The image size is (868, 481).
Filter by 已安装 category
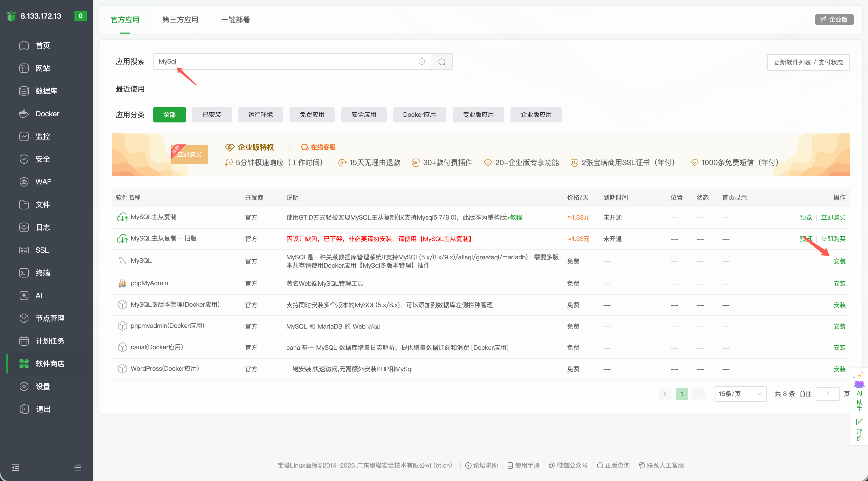point(212,114)
